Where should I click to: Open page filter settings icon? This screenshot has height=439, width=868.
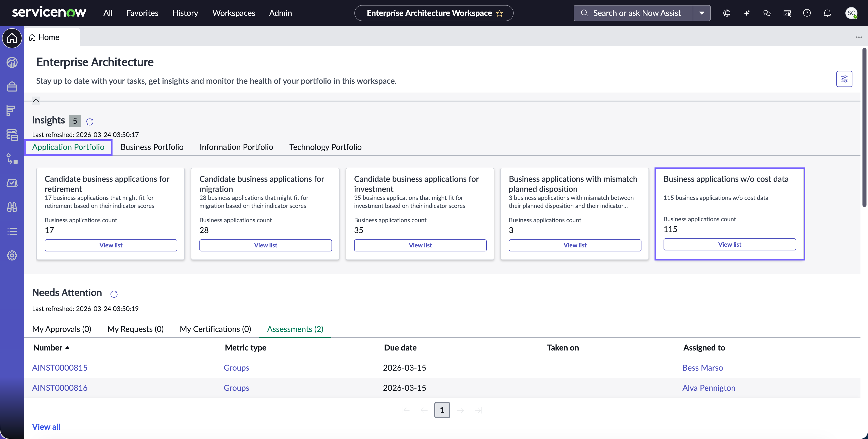(x=844, y=79)
